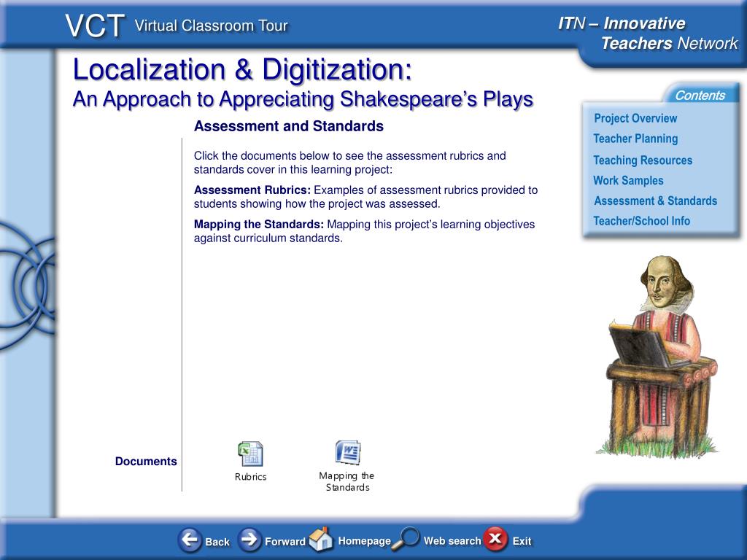
Task: Click the Forward arrow icon
Action: 249,540
